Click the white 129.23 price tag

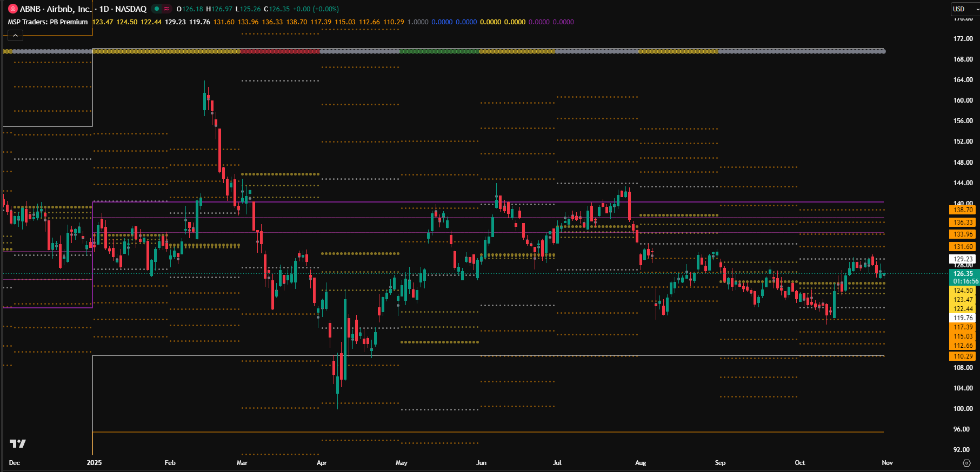963,259
